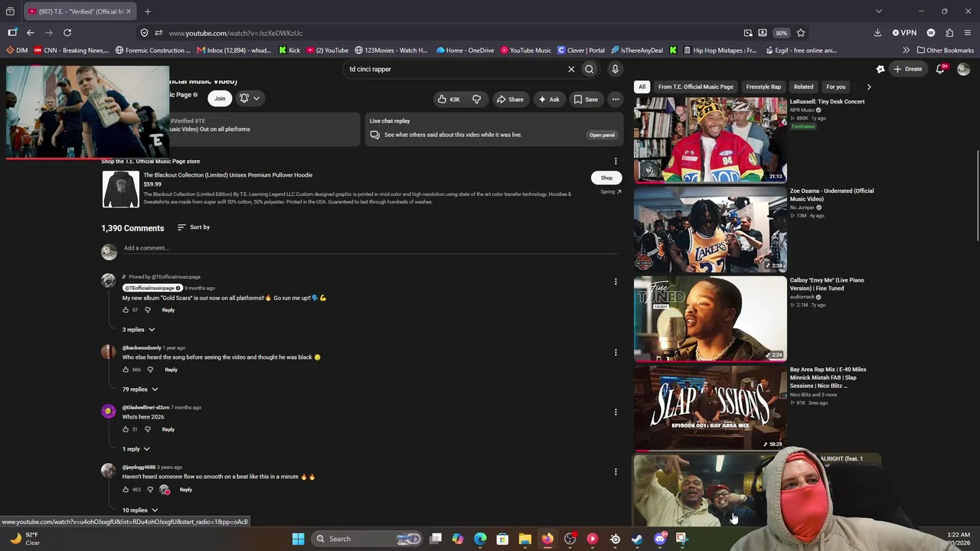Search YouTube with the magnifier button

point(590,69)
